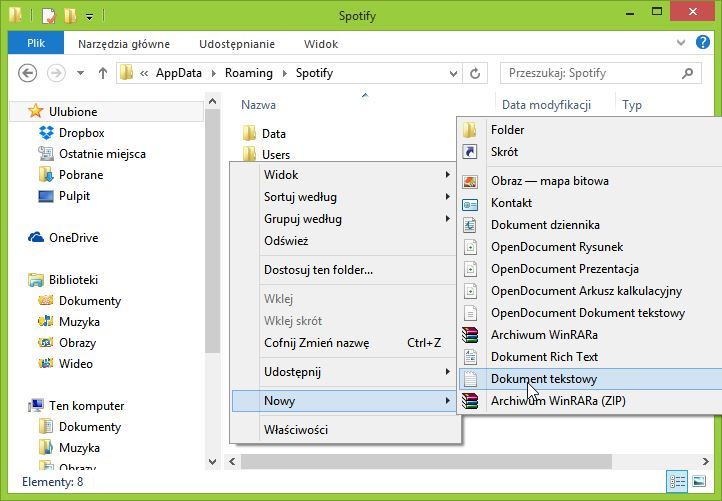Viewport: 722px width, 501px height.
Task: Expand Udostępnij context submenu
Action: pyautogui.click(x=344, y=372)
